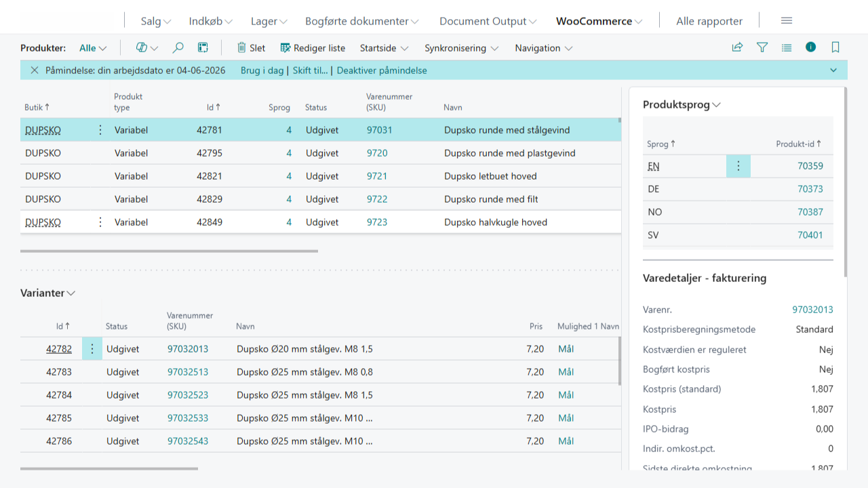This screenshot has height=488, width=868.
Task: Click the Varenummer (SKU) products column header
Action: point(389,102)
